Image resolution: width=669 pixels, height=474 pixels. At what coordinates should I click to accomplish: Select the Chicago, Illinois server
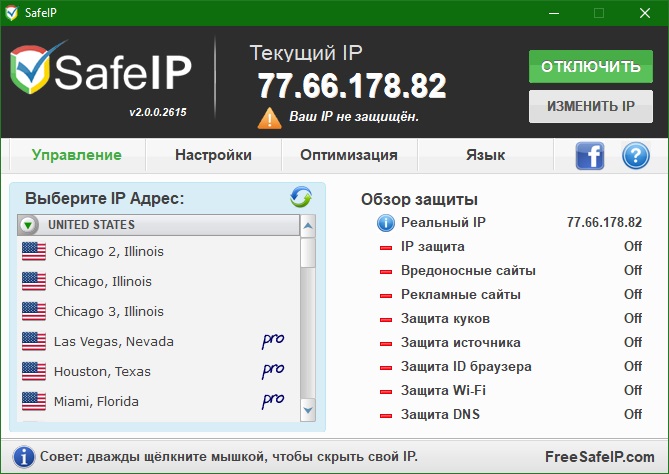(x=159, y=281)
